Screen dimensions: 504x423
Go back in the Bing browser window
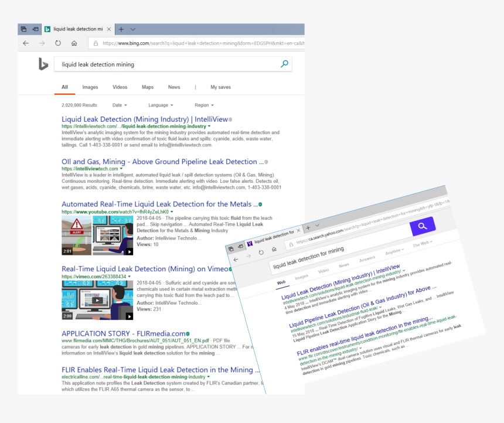(x=26, y=43)
